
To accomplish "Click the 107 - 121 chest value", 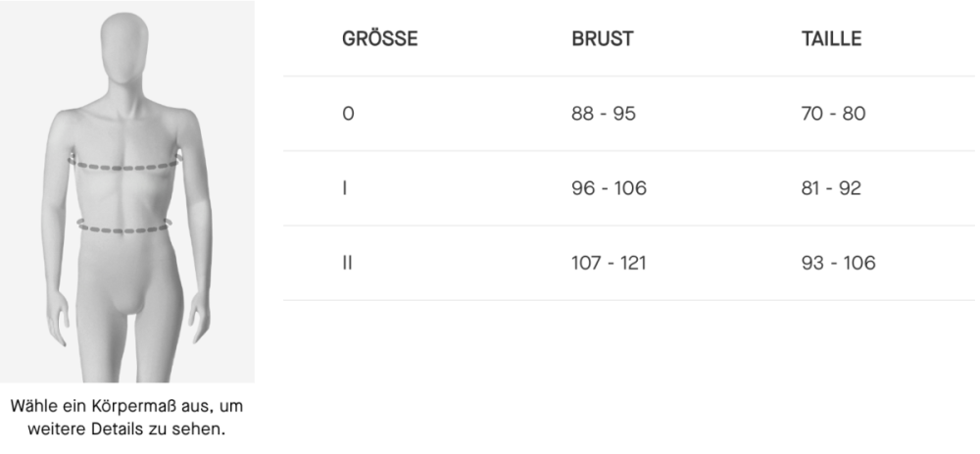I will (609, 263).
